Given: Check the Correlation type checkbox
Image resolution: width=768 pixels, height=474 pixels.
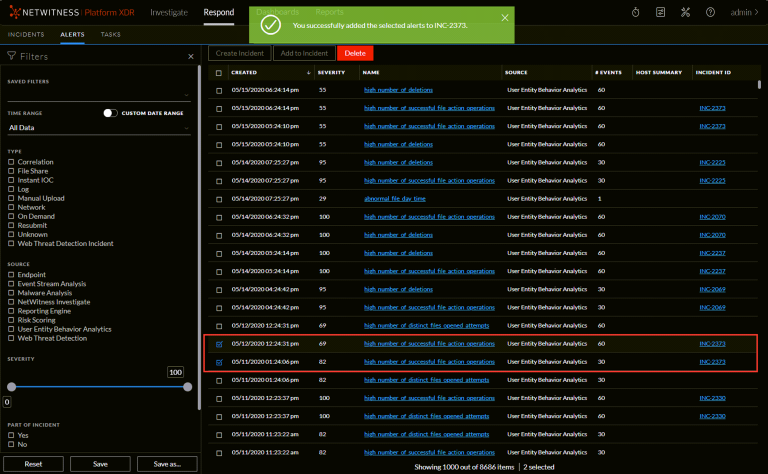Looking at the screenshot, I should 11,162.
